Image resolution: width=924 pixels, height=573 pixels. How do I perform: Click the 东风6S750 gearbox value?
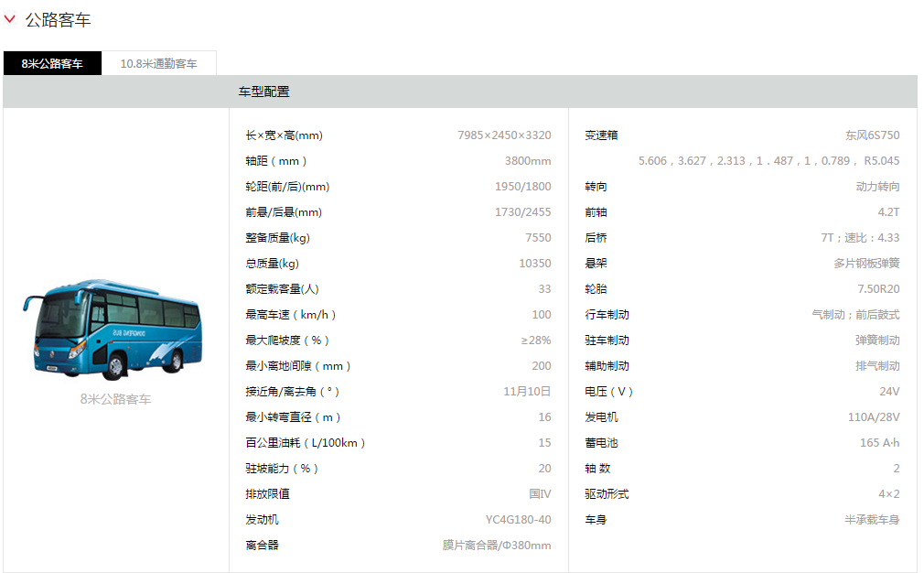[873, 135]
